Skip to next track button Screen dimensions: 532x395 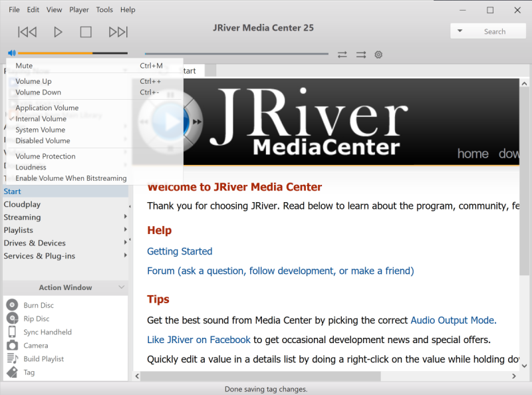coord(118,32)
